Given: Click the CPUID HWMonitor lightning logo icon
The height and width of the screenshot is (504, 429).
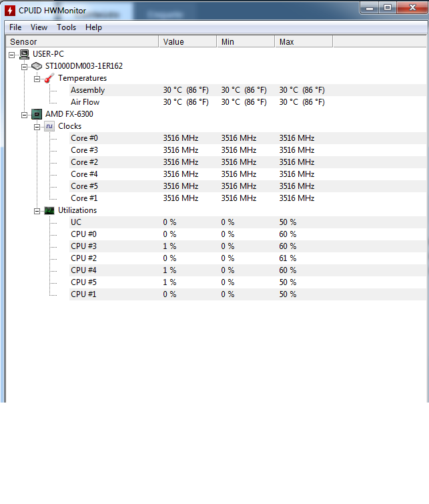Looking at the screenshot, I should point(10,11).
